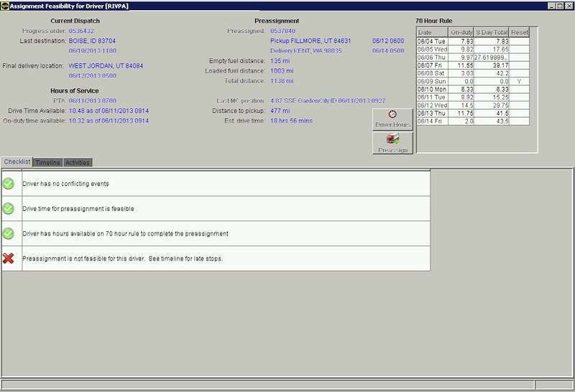Screen dimensions: 575x392
Task: Select the 06/04 Tue row date
Action: [x=433, y=42]
